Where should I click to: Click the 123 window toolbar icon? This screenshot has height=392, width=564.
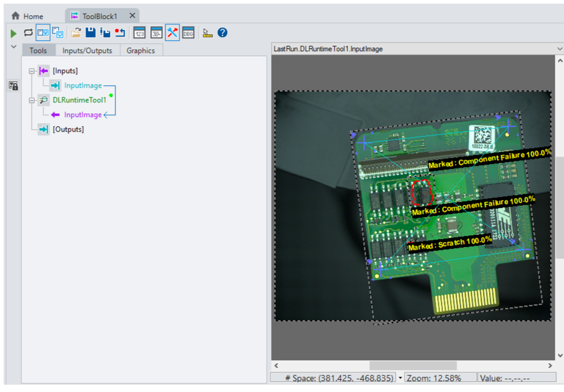pos(139,33)
